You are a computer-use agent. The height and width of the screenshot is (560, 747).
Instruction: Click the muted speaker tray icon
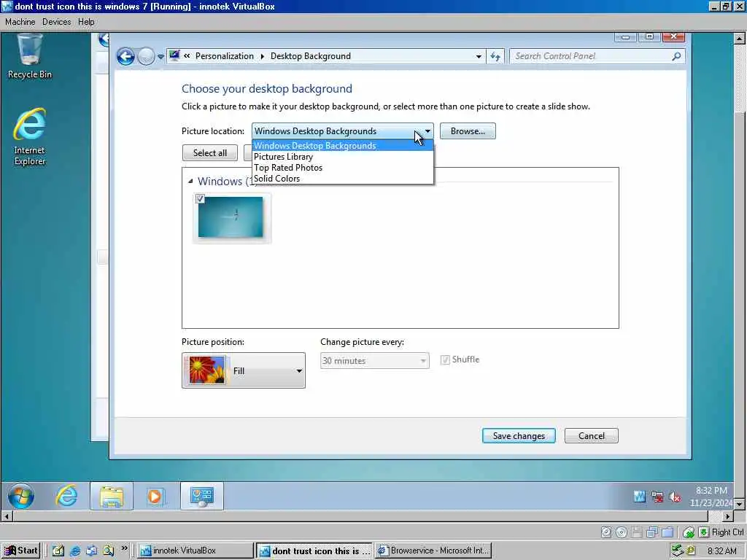(675, 497)
